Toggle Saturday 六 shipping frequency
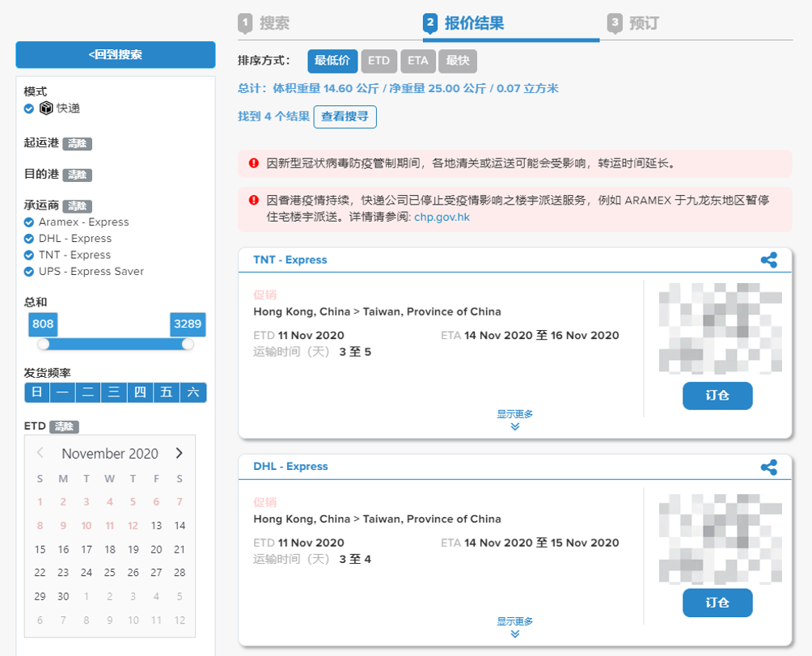 193,392
